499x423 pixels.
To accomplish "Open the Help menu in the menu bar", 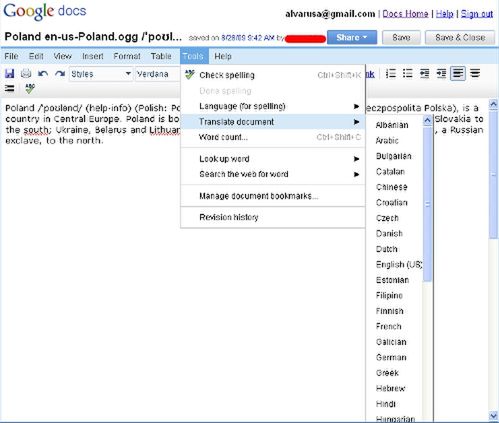I will 223,56.
